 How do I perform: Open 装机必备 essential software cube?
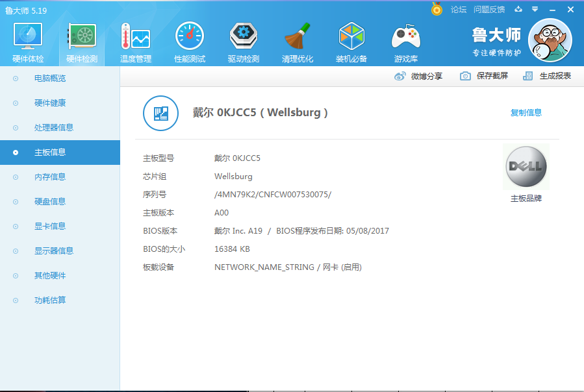[351, 36]
